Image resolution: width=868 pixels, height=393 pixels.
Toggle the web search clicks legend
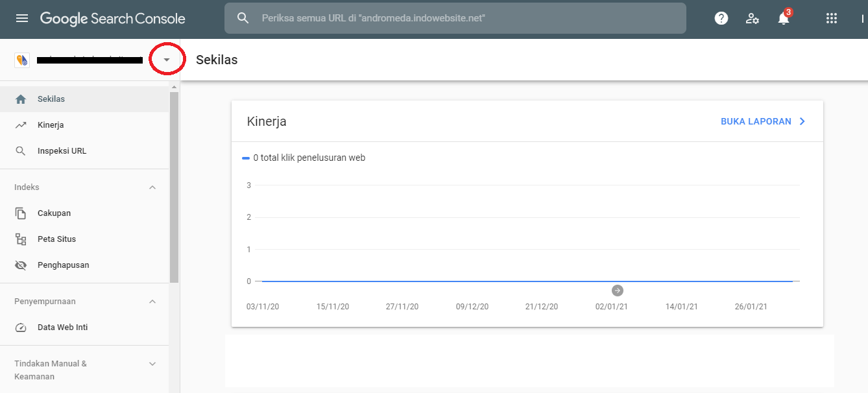(x=304, y=157)
